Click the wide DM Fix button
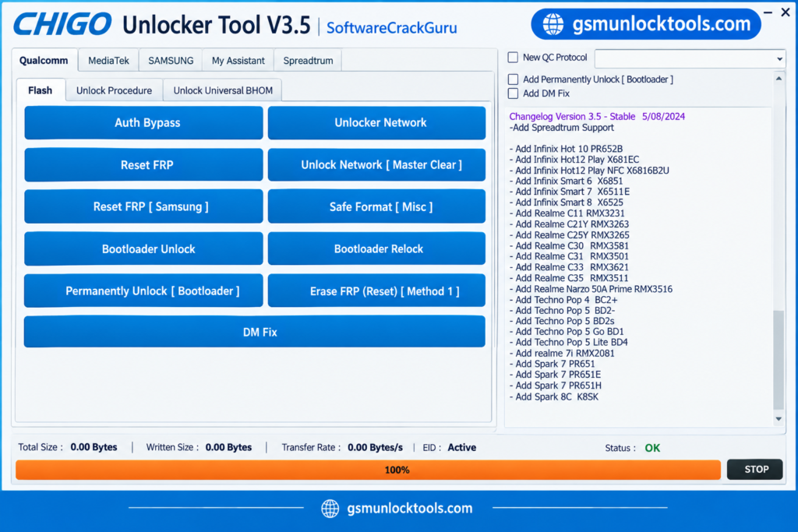The image size is (798, 532). 255,332
